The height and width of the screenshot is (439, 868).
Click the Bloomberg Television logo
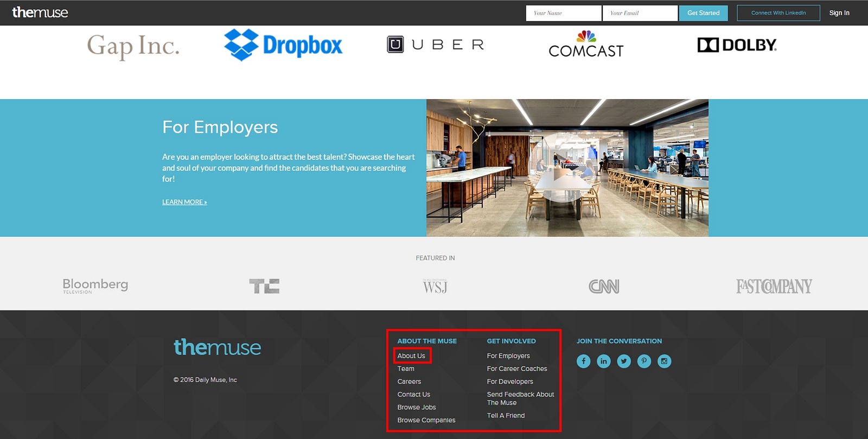coord(95,286)
